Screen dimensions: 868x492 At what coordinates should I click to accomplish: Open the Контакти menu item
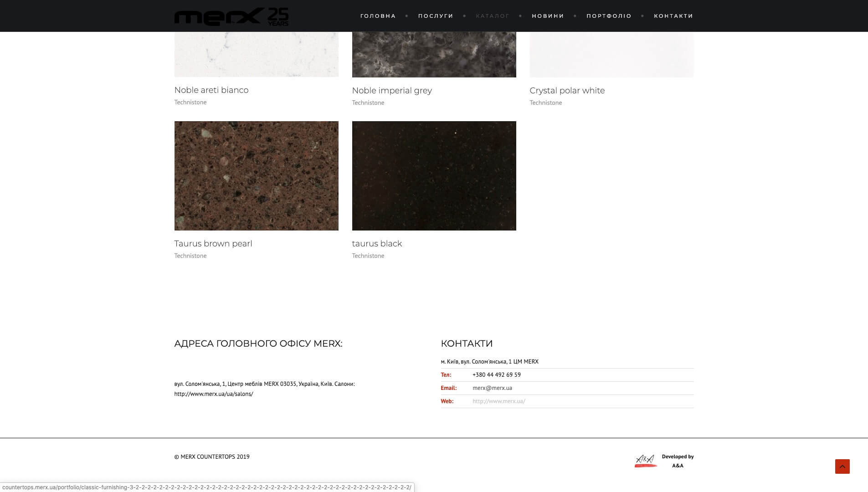click(673, 16)
